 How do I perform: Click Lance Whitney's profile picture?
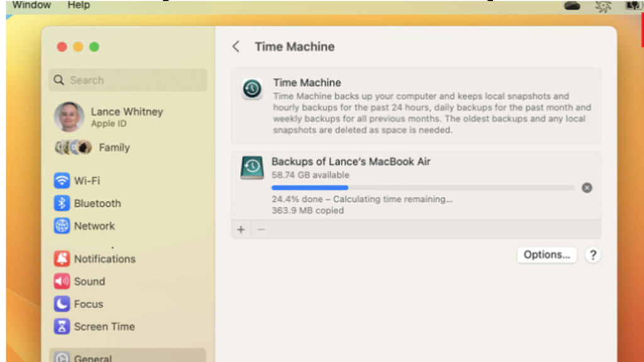coord(69,117)
